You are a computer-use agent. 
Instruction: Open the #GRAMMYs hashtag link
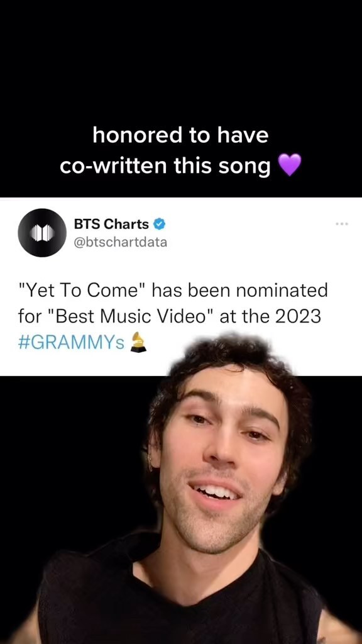coord(71,343)
